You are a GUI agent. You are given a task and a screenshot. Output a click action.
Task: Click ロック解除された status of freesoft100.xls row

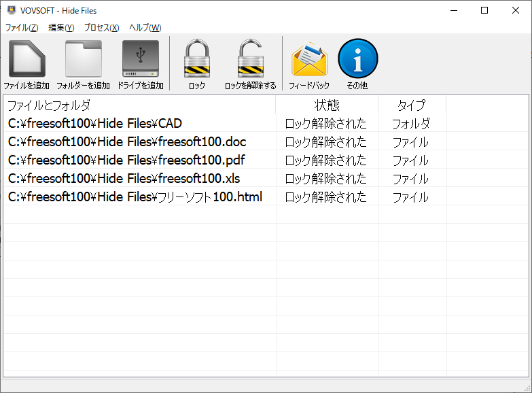pos(325,179)
